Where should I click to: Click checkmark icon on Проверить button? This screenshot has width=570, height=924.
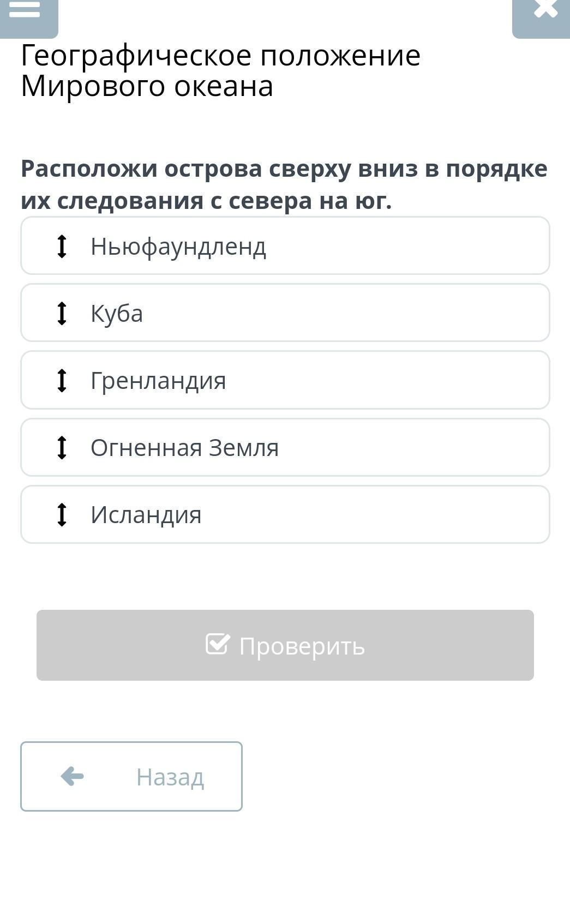(x=218, y=644)
